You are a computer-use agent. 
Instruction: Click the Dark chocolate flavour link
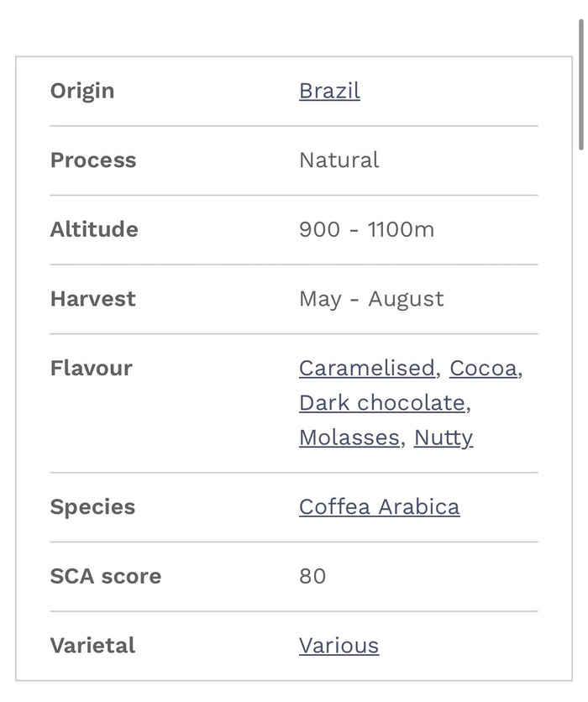(x=382, y=403)
